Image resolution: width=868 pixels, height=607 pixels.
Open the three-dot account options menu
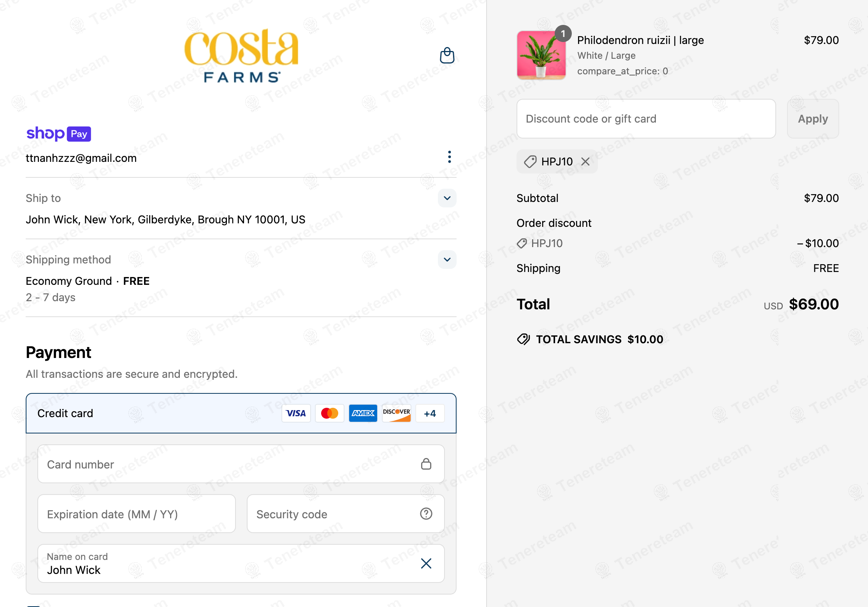coord(449,157)
